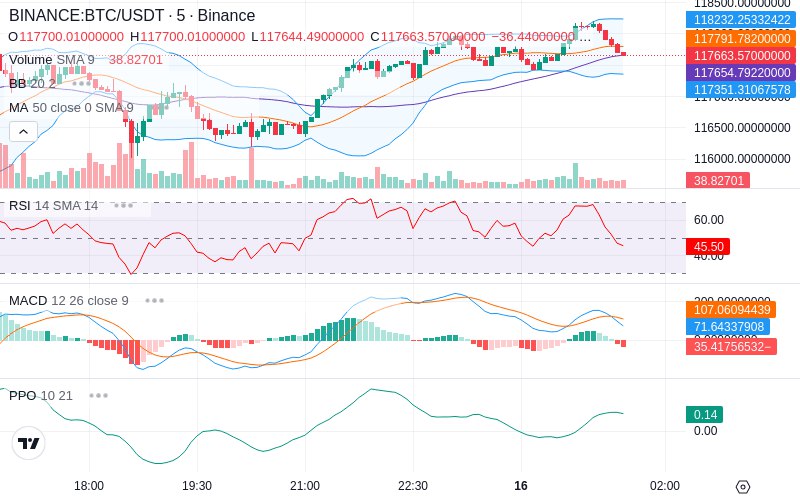Click the MACD 71.64337908 value label

point(728,327)
